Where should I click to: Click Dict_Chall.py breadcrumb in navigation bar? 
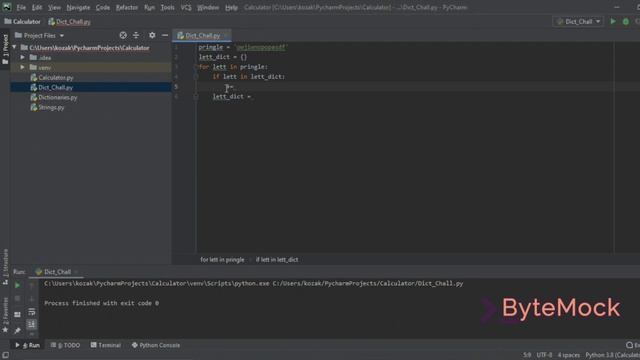69,22
